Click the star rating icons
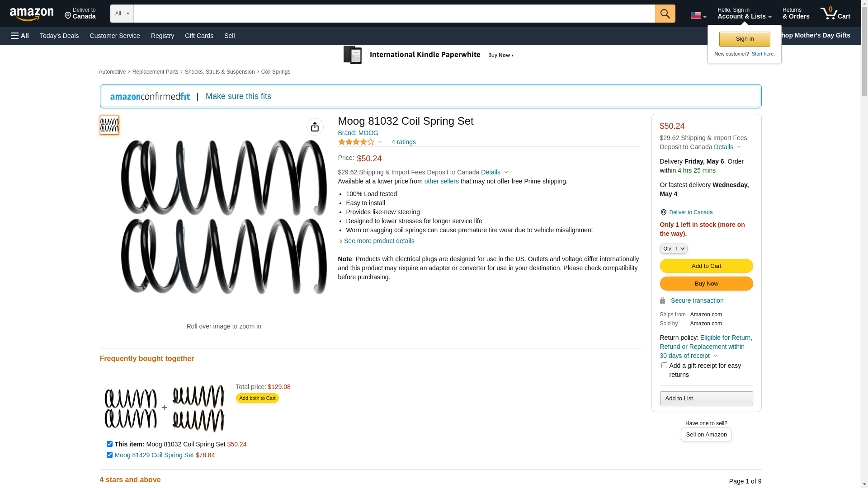Screen dimensions: 868x488 pos(356,142)
